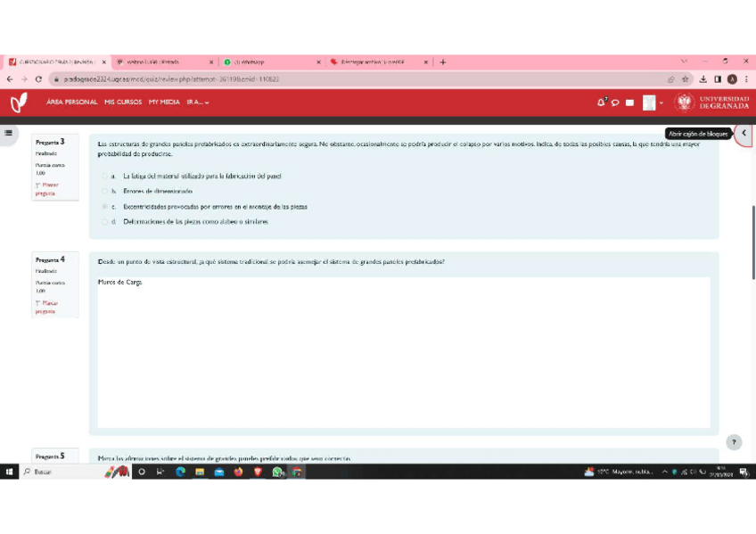Viewport: 756px width, 534px height.
Task: Open Microsoft Edge from the taskbar
Action: pos(181,472)
